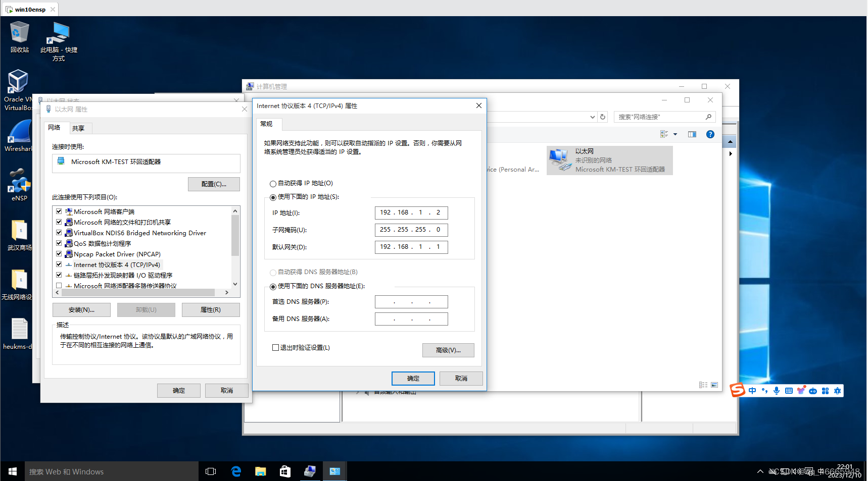868x481 pixels.
Task: Click the Help icon in 计算机管理 toolbar
Action: click(x=710, y=134)
